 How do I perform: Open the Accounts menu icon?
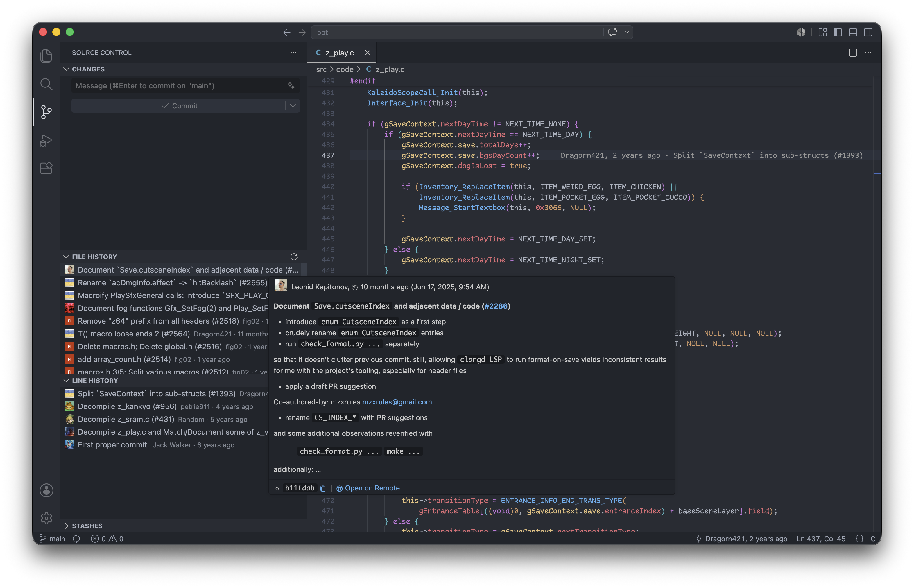[46, 490]
